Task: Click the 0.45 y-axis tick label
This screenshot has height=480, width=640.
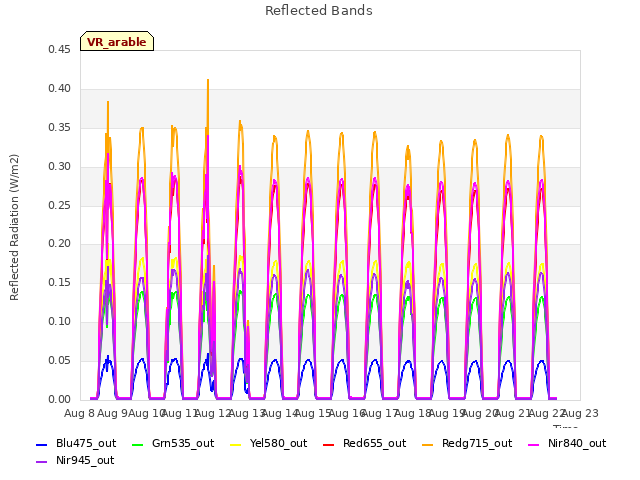Action: click(59, 49)
